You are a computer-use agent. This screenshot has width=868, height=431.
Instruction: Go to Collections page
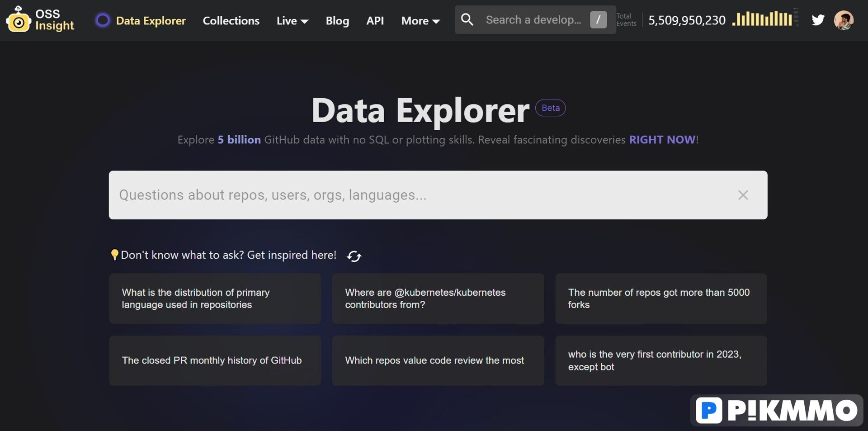click(x=231, y=20)
